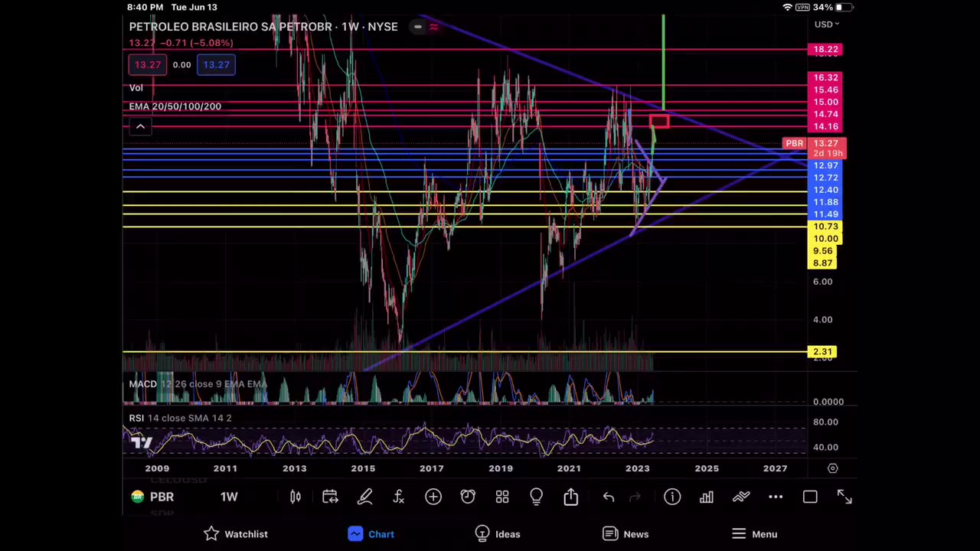Check the battery status at 34%

coord(833,7)
